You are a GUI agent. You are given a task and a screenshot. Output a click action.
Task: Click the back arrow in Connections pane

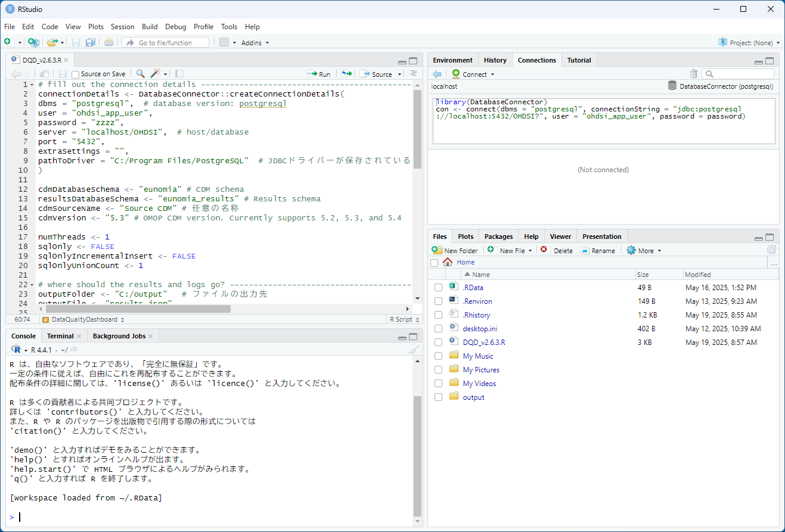[x=437, y=74]
